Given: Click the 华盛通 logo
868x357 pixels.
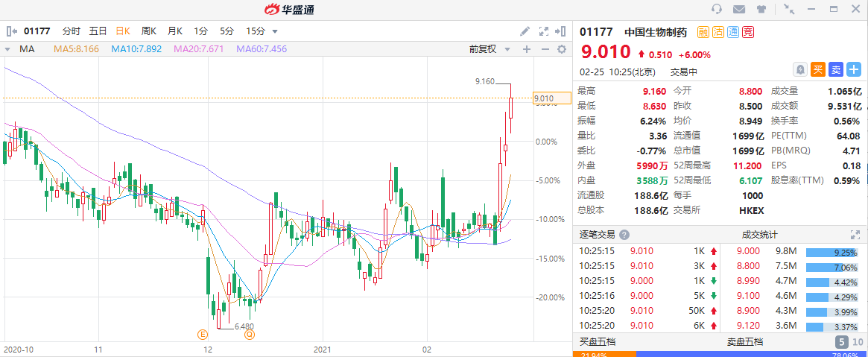Looking at the screenshot, I should 289,9.
